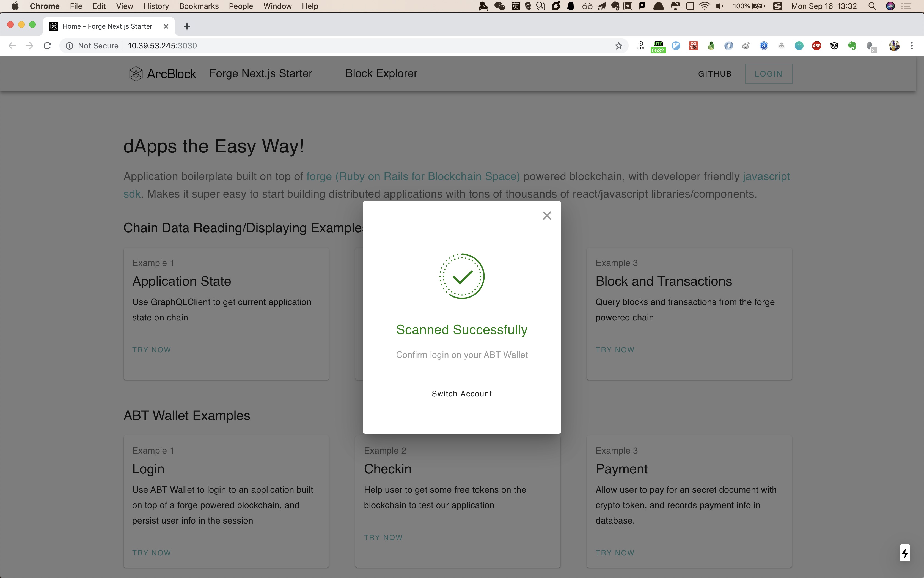Open the Adblock Plus extension

tap(817, 46)
